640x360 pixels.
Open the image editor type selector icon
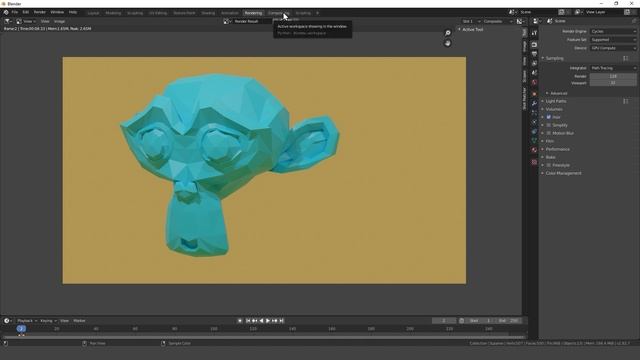click(8, 21)
